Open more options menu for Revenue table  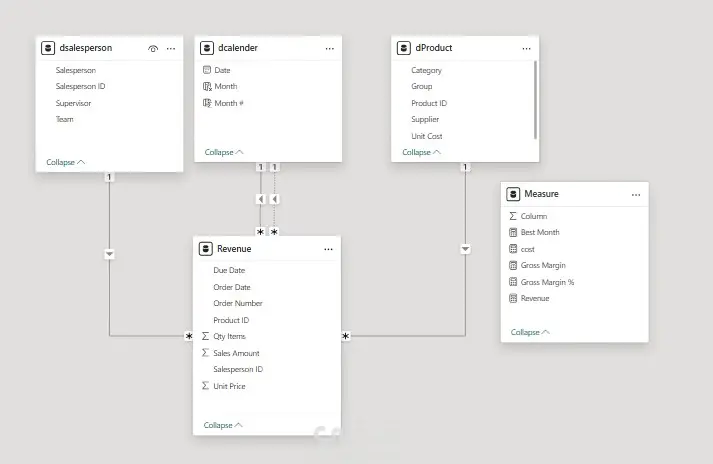tap(328, 249)
